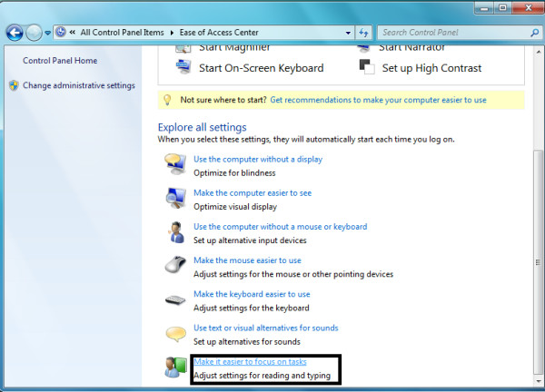This screenshot has height=392, width=545.
Task: Click the Make computer easier to see icon
Action: click(x=176, y=198)
